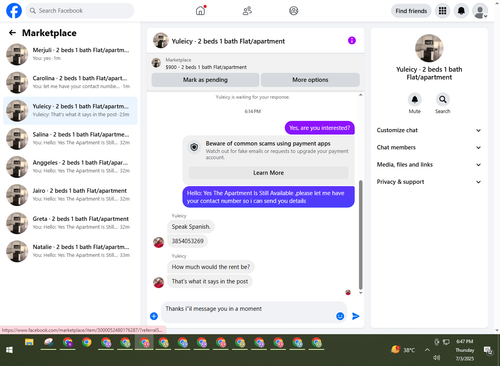The height and width of the screenshot is (366, 500).
Task: Click the More options button
Action: [x=310, y=80]
